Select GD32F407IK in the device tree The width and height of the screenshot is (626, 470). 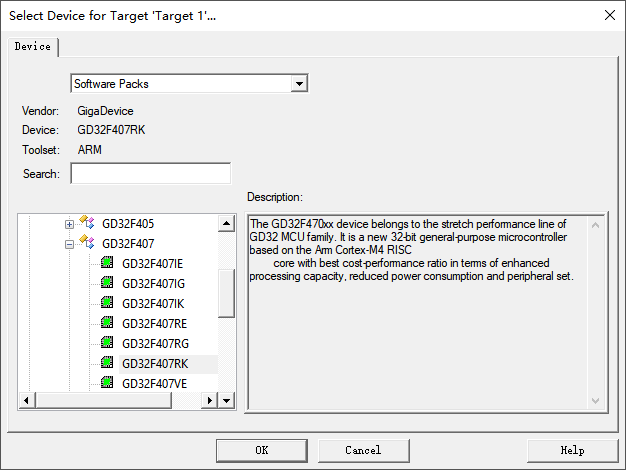click(153, 304)
